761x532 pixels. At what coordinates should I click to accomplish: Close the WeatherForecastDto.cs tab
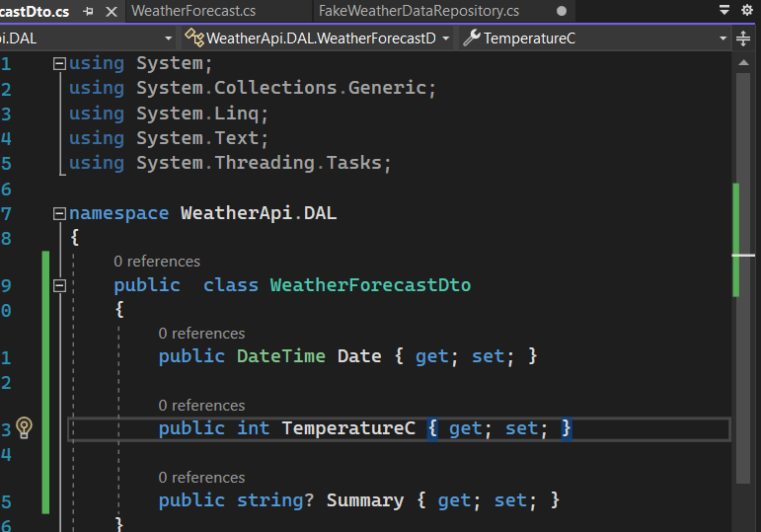pos(112,11)
